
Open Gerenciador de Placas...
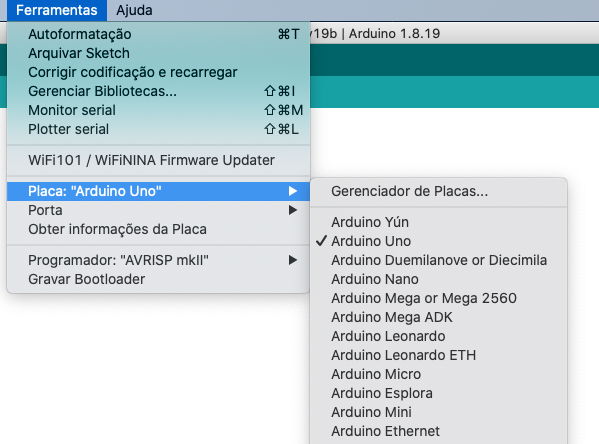click(439, 191)
